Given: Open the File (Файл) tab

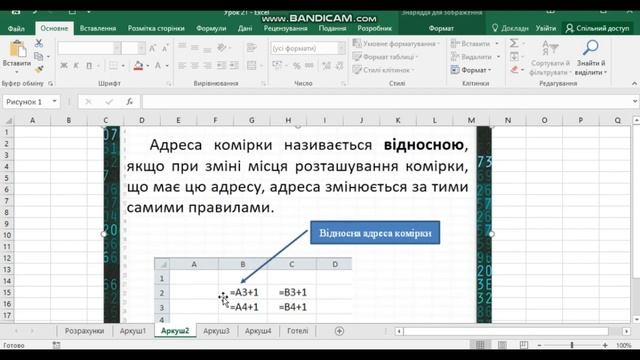Looking at the screenshot, I should 16,28.
